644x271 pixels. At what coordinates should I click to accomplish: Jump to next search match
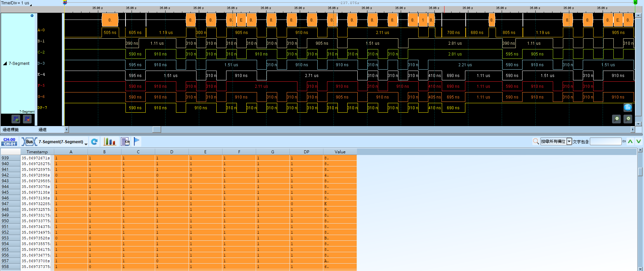(639, 142)
